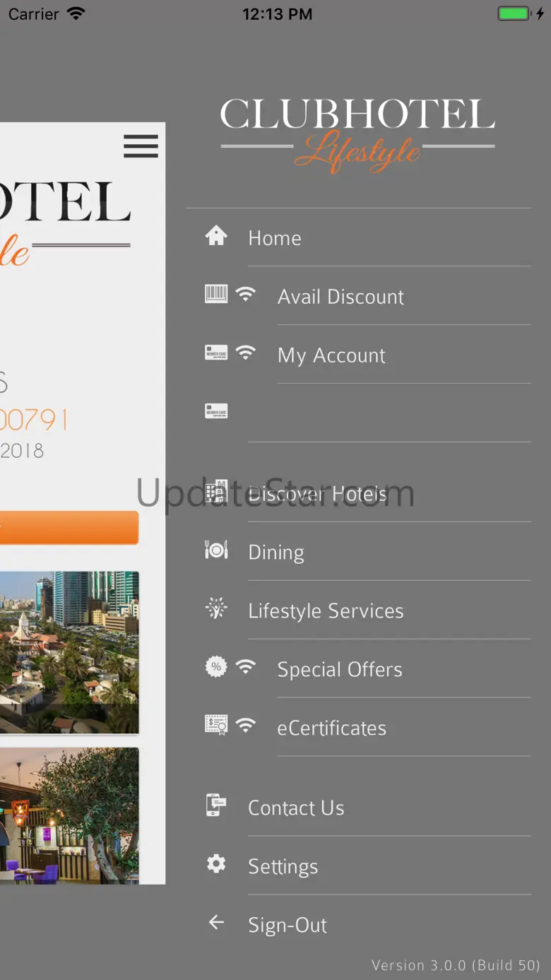This screenshot has height=980, width=551.
Task: Open the restaurant photo card
Action: click(x=69, y=815)
